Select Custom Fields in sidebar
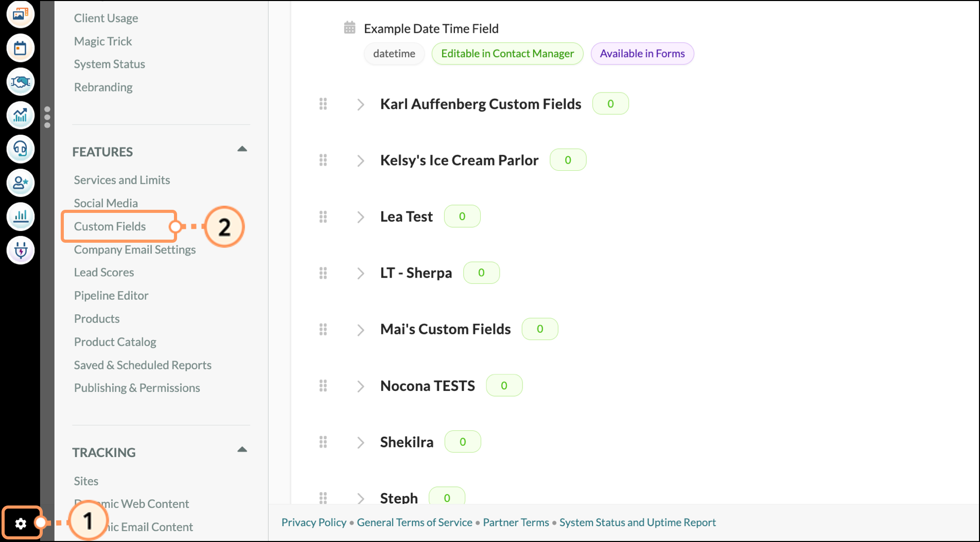Image resolution: width=980 pixels, height=542 pixels. (110, 226)
